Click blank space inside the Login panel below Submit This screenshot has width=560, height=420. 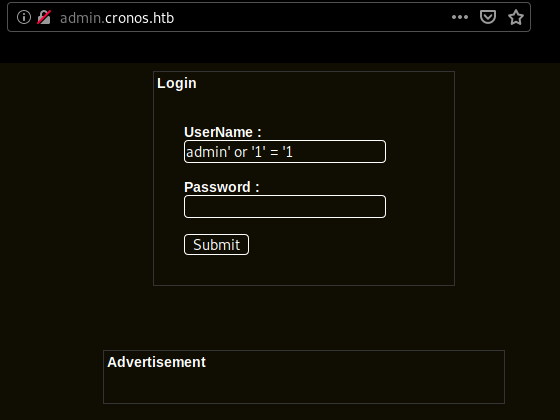304,270
